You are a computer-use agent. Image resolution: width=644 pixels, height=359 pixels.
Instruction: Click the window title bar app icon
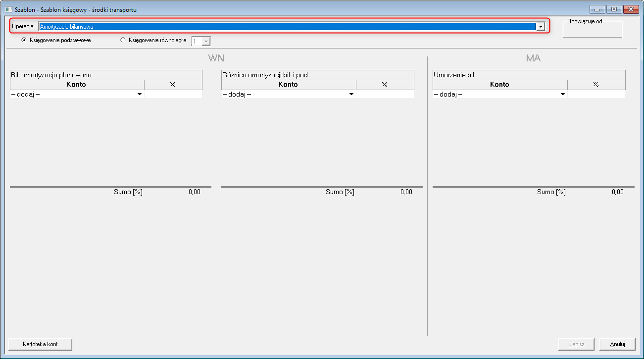click(x=9, y=9)
